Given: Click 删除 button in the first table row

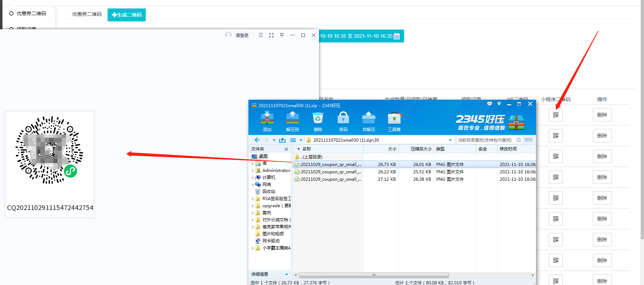Looking at the screenshot, I should tap(602, 115).
